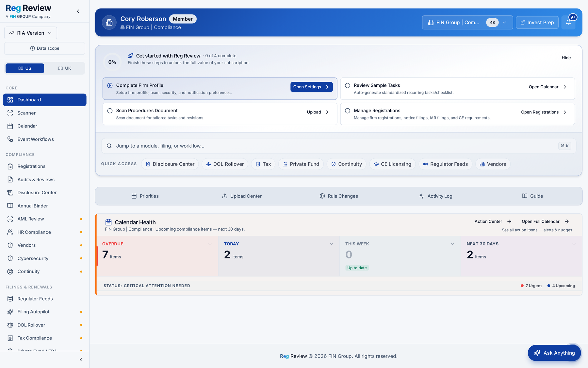This screenshot has height=368, width=588.
Task: Open the Activity Log tab
Action: [435, 196]
